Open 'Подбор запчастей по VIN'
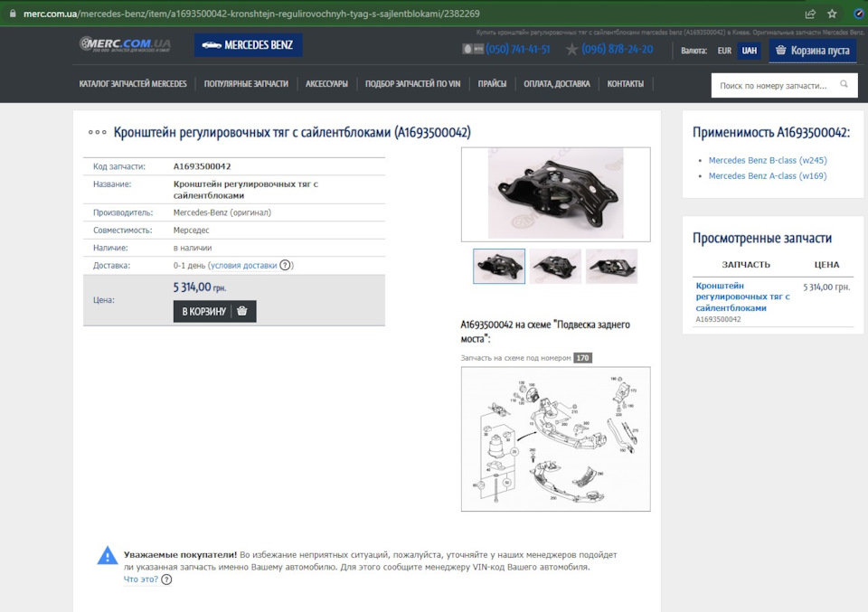Image resolution: width=868 pixels, height=612 pixels. coord(412,84)
